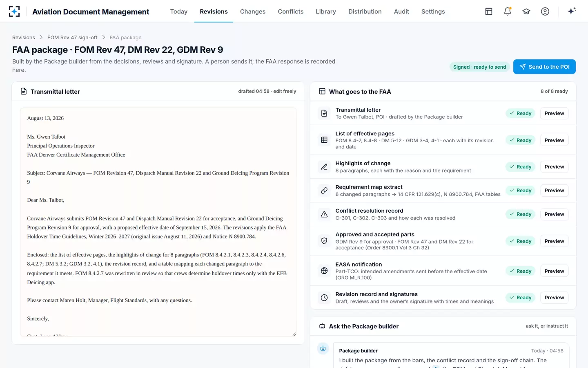Screen dimensions: 588x368
Task: Click the Conflict resolution record warning icon
Action: 324,214
